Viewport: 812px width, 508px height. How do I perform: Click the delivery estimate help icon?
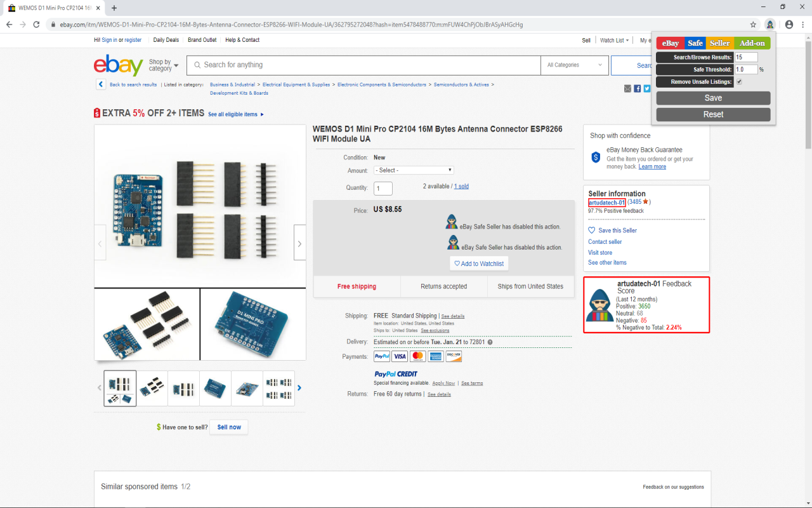point(490,342)
